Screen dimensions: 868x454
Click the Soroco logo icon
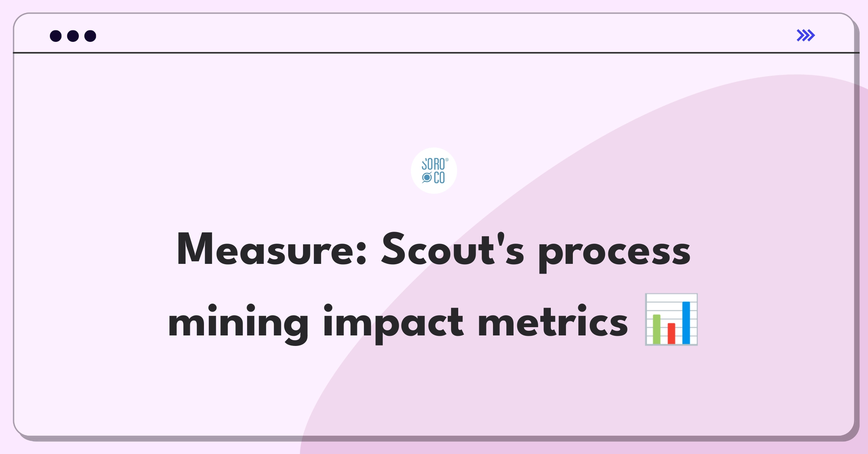(x=434, y=173)
